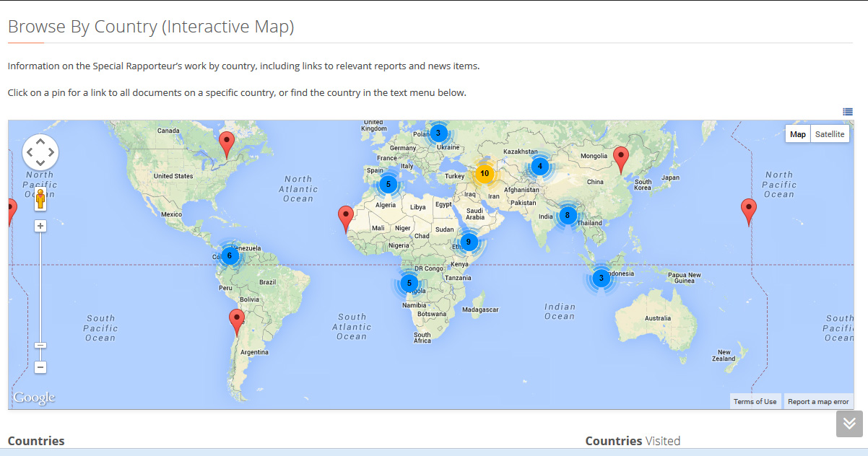
Task: Select the red pin on West Africa's coast
Action: [x=346, y=219]
